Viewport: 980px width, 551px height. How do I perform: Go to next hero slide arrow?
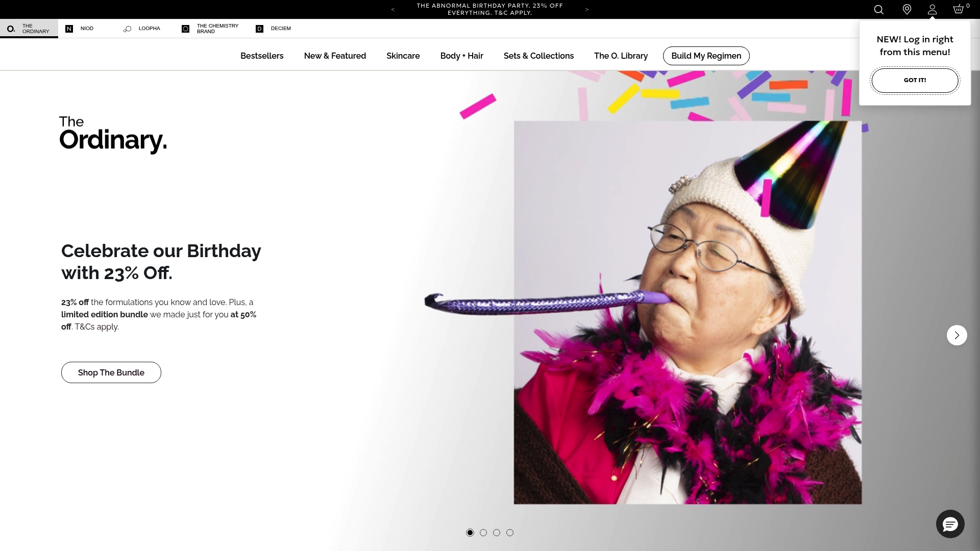click(957, 335)
